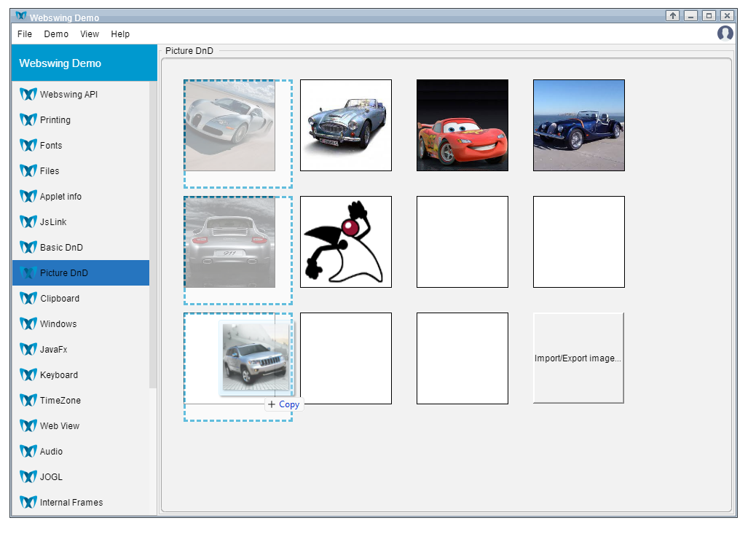Click the butterfly icon beside Audio
This screenshot has width=756, height=534.
coord(28,452)
